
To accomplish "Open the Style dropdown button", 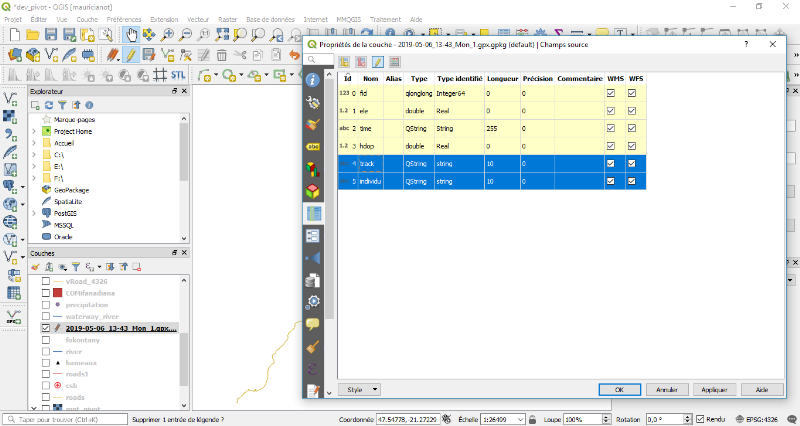I will 359,389.
